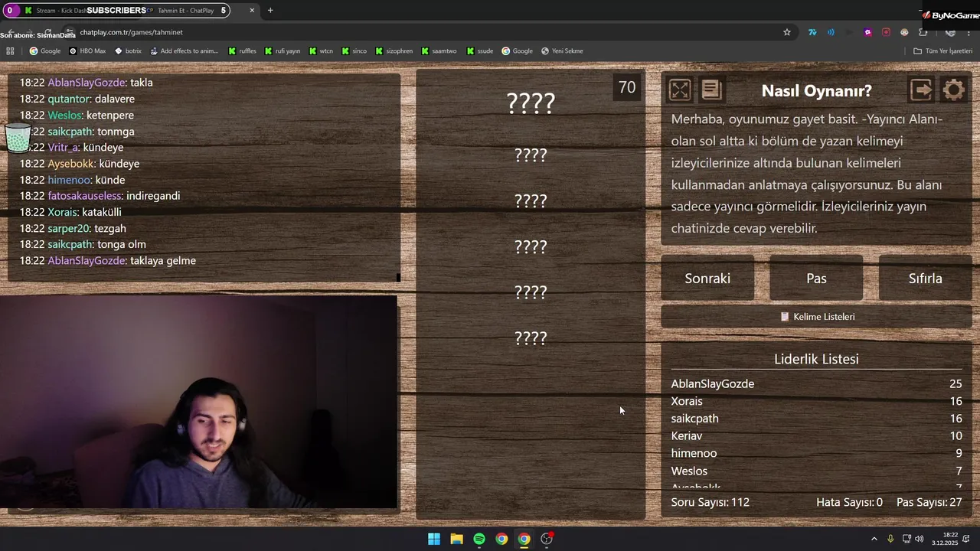Select Keriav row in the leaderboard
Screen dimensions: 980x551
816,436
